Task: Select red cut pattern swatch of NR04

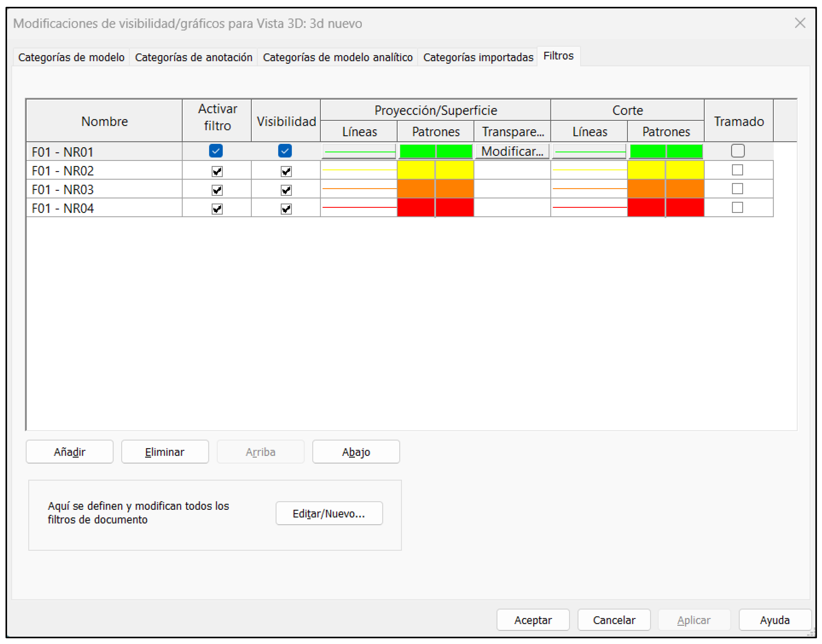Action: pyautogui.click(x=665, y=207)
